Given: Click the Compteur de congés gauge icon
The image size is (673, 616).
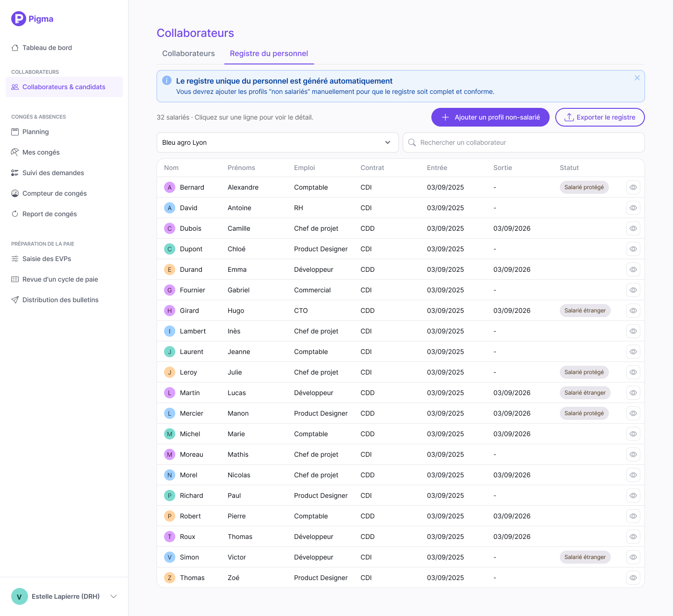Looking at the screenshot, I should [15, 193].
